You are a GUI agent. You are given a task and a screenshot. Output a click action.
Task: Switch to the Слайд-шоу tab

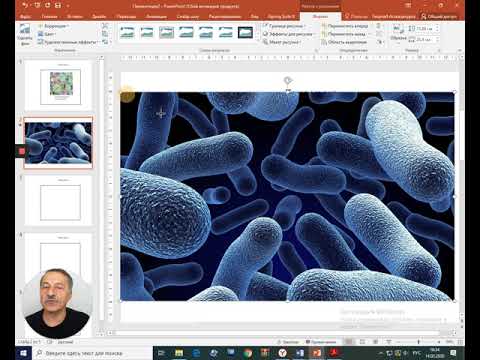(x=188, y=16)
